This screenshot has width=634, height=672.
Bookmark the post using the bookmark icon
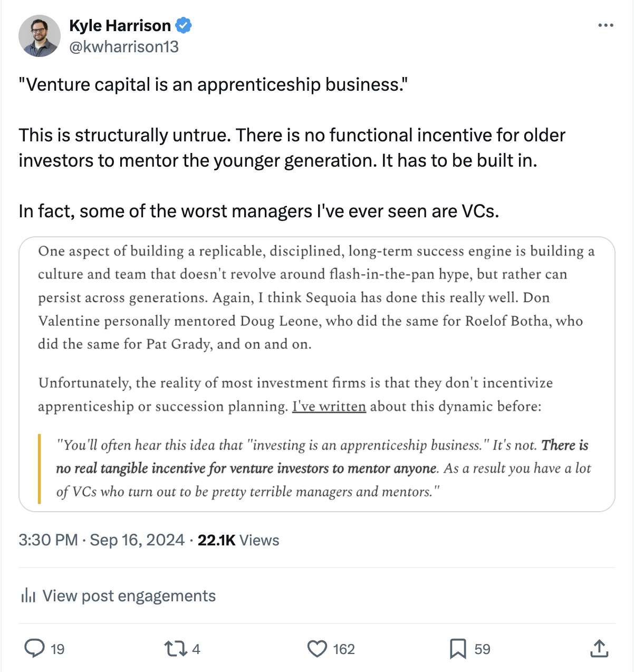click(x=457, y=648)
